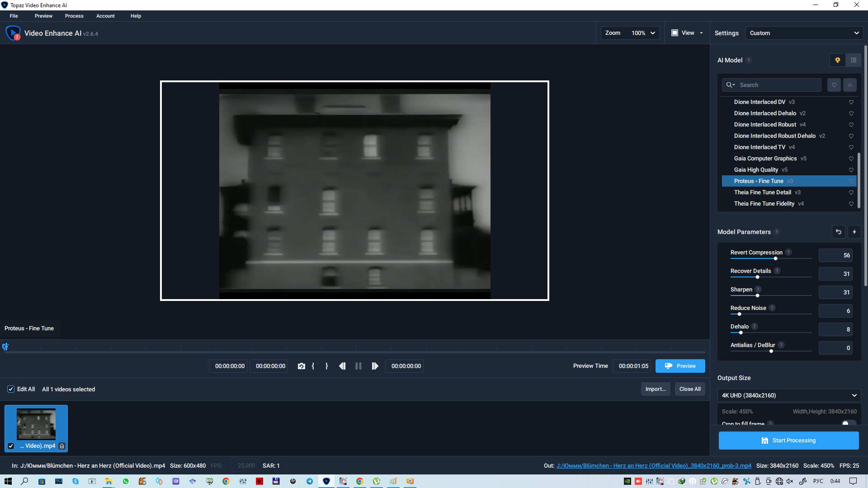
Task: Open Settings Custom preset dropdown
Action: (x=804, y=33)
